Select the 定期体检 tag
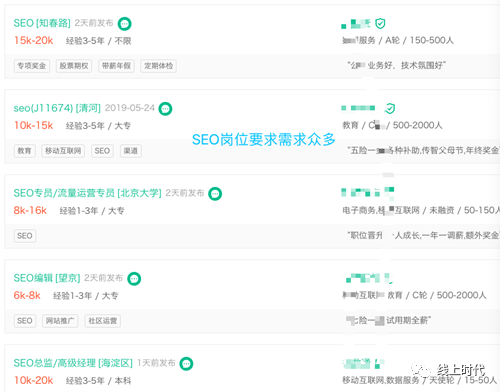This screenshot has width=500, height=392. (159, 66)
